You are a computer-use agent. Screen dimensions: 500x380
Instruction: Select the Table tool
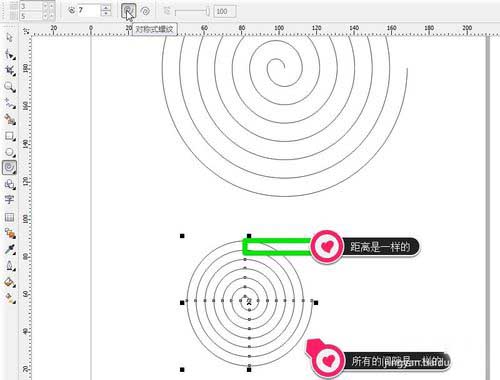coord(9,217)
